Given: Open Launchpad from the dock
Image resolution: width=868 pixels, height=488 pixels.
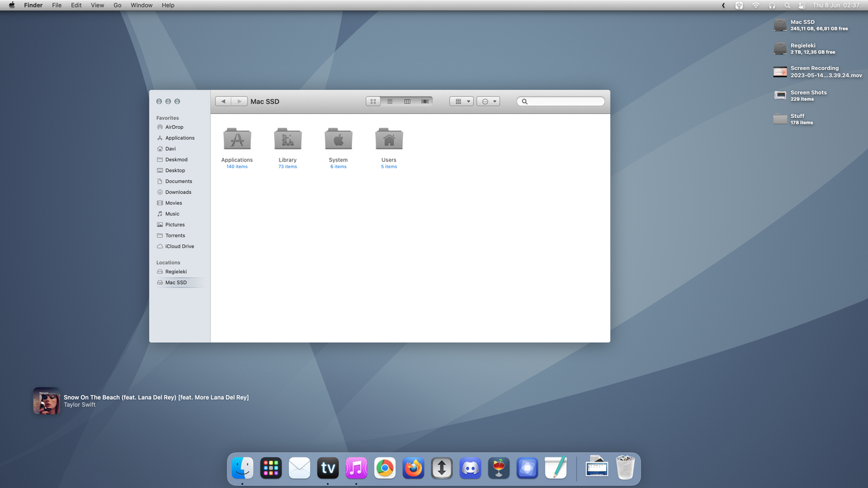Looking at the screenshot, I should click(271, 468).
